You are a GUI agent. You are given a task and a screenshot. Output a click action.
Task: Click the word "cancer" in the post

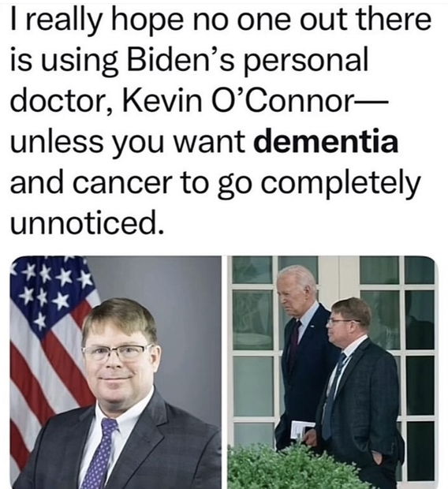pyautogui.click(x=122, y=183)
